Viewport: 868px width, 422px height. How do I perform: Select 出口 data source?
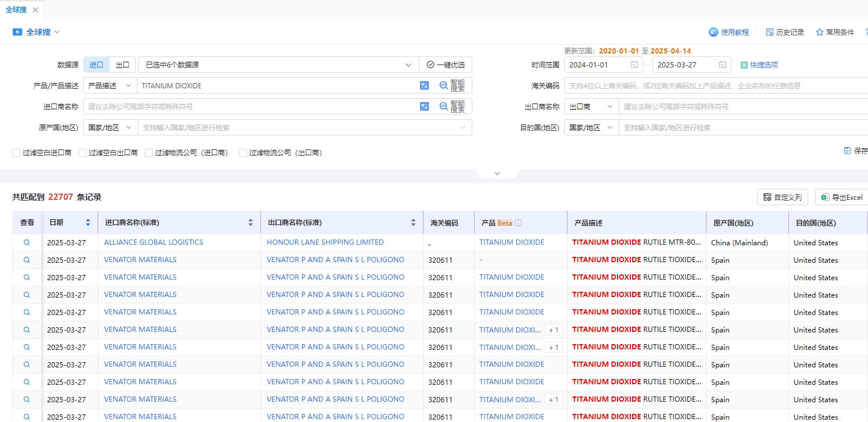[x=123, y=65]
